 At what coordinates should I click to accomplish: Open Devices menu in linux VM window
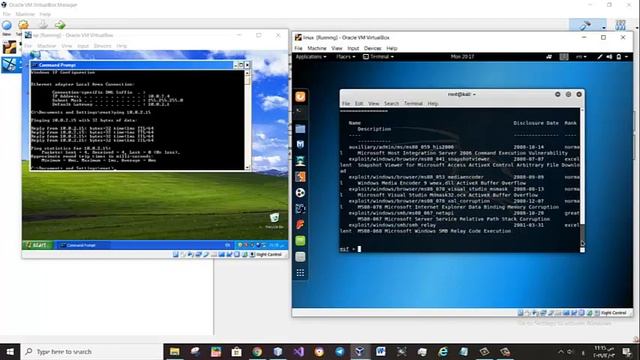pos(372,48)
